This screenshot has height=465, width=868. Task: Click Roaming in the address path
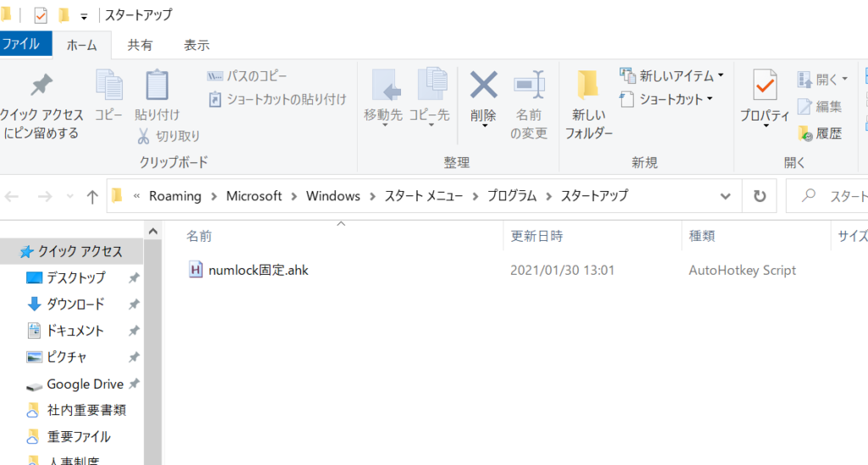click(175, 196)
